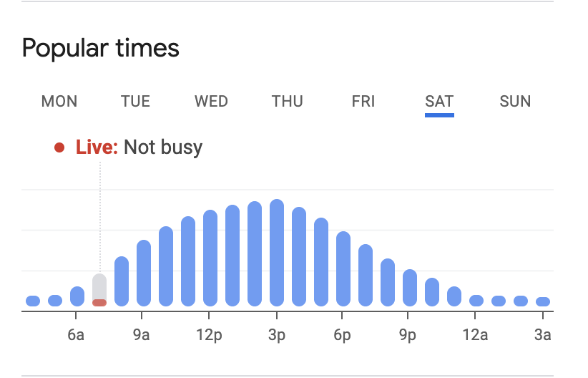Select the short 6a bar

click(77, 296)
